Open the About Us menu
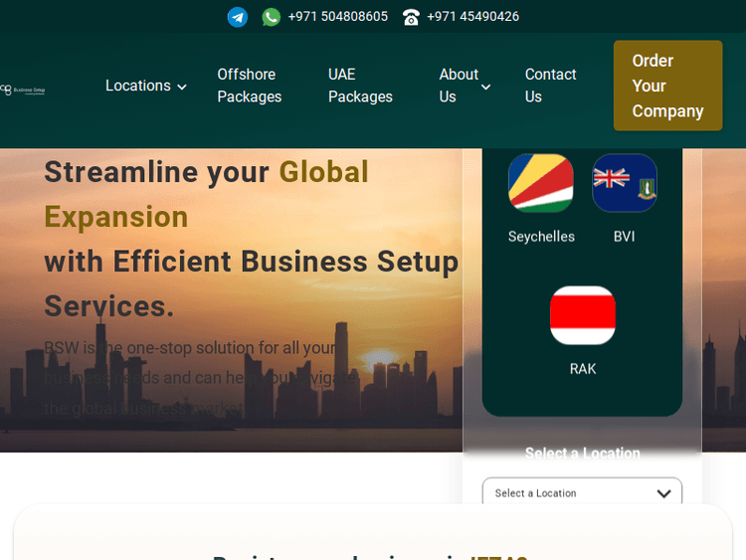Viewport: 746px width, 560px height. pos(465,86)
